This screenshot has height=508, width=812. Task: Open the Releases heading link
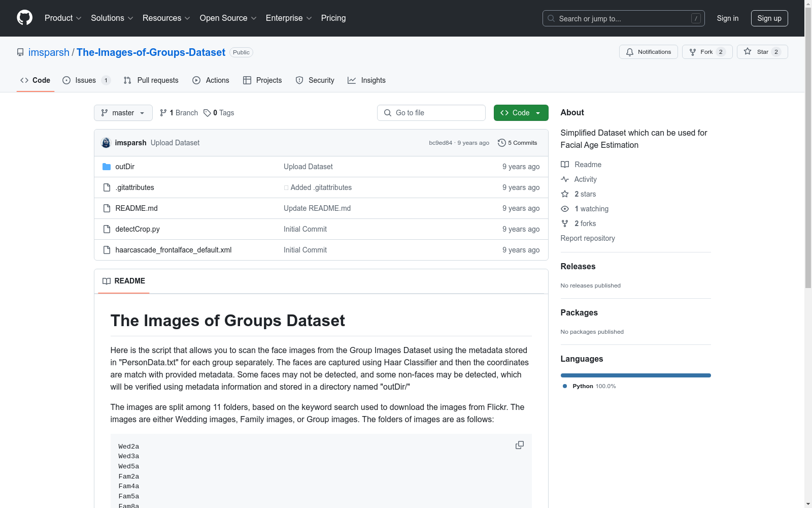click(578, 266)
